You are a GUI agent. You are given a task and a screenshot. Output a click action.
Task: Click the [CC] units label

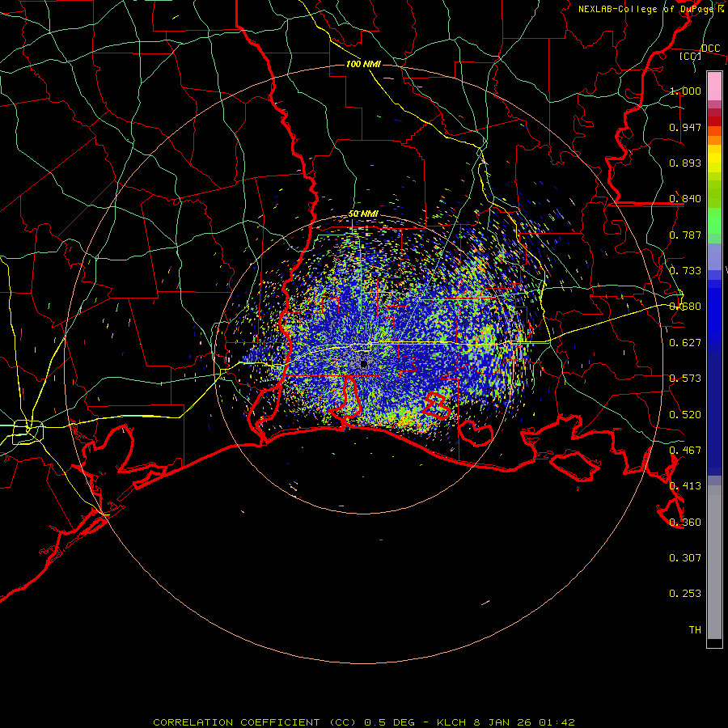pos(691,56)
